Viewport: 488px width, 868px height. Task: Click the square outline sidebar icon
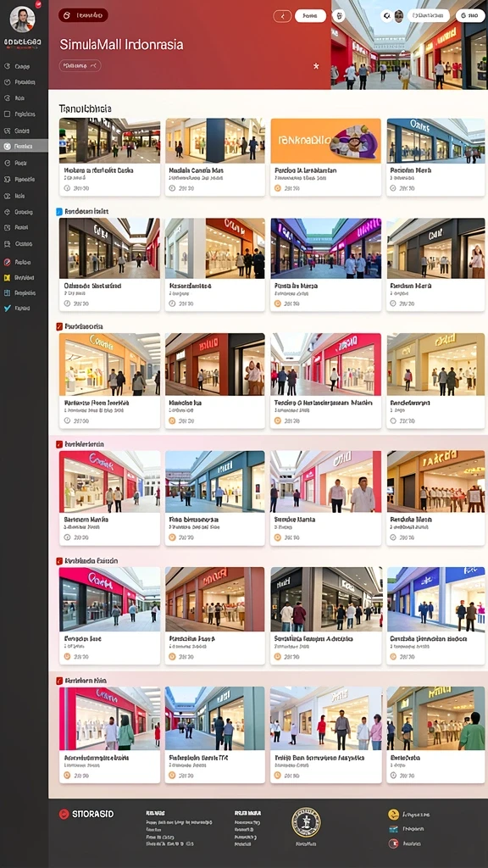7,114
